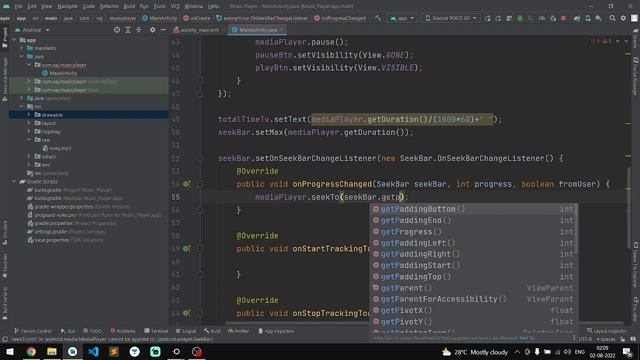Open the File menu

point(18,6)
